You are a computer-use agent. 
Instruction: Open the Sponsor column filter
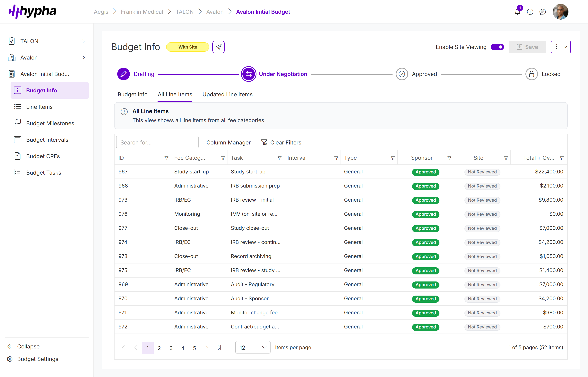coord(449,158)
